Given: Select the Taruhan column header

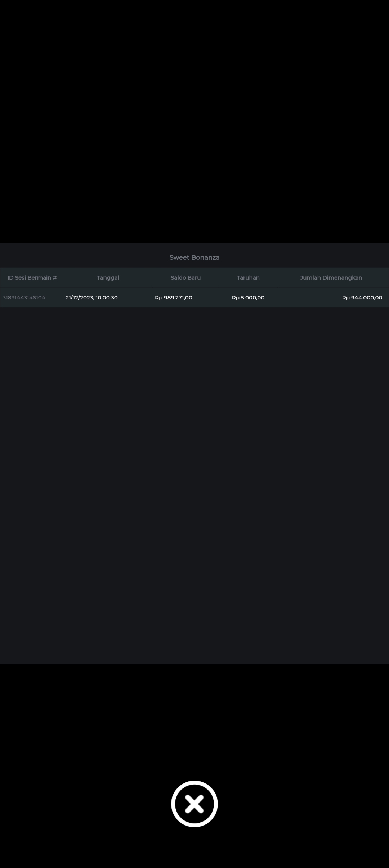Looking at the screenshot, I should 248,277.
